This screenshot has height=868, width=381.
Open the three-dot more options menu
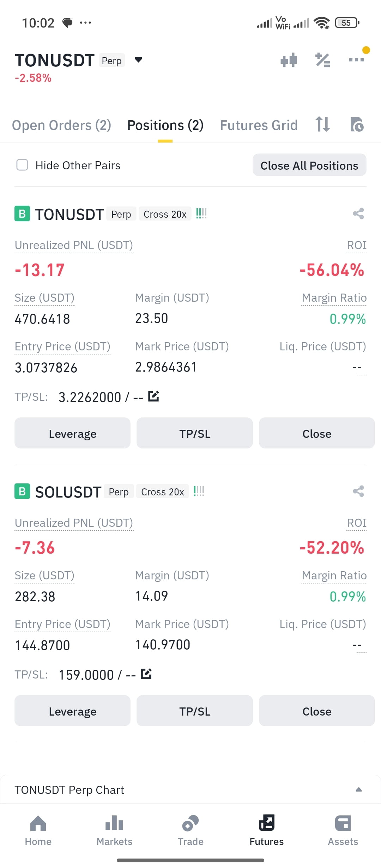(x=356, y=60)
